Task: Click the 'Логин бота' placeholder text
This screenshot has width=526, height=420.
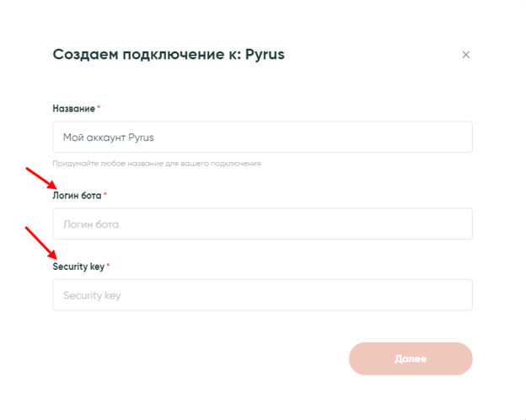Action: tap(91, 224)
